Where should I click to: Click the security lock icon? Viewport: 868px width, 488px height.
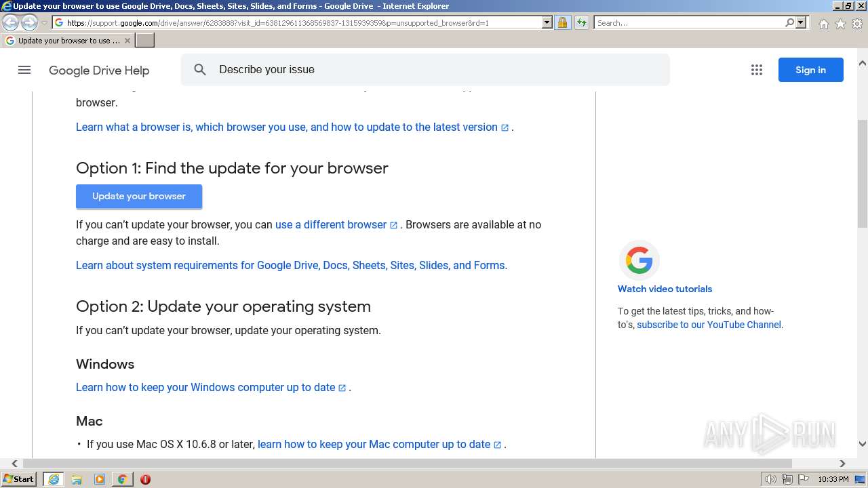[x=562, y=22]
